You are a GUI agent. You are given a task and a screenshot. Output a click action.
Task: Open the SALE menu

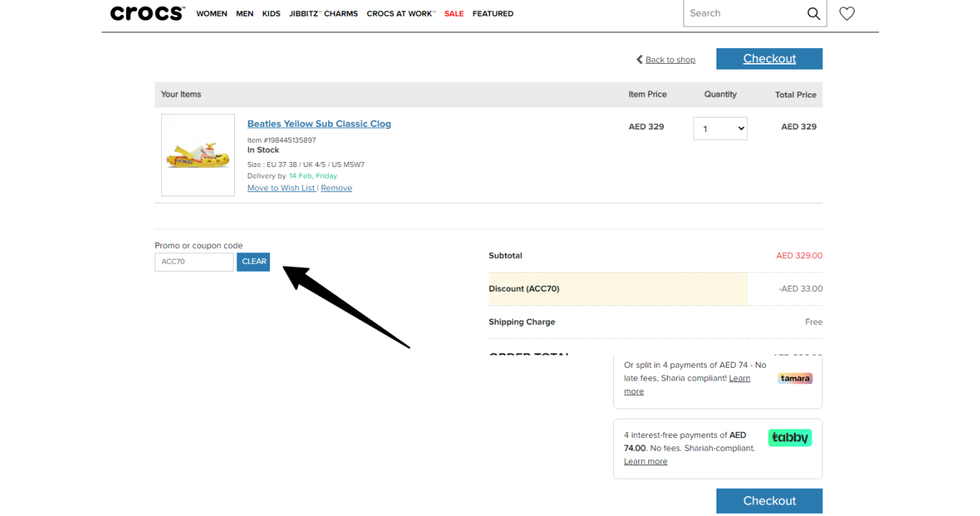pos(454,14)
